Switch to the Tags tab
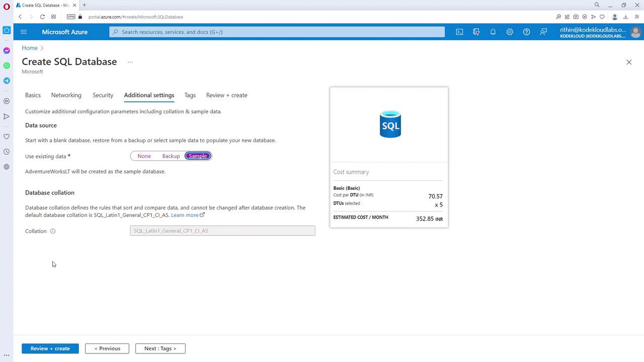The height and width of the screenshot is (362, 644). pyautogui.click(x=190, y=95)
